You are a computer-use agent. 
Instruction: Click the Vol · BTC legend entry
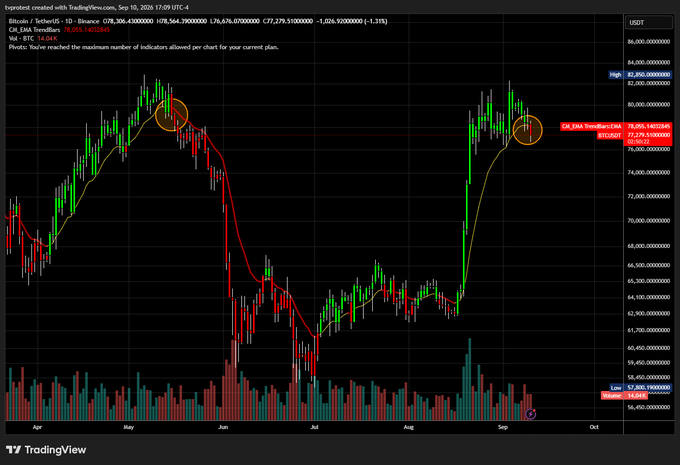[21, 38]
